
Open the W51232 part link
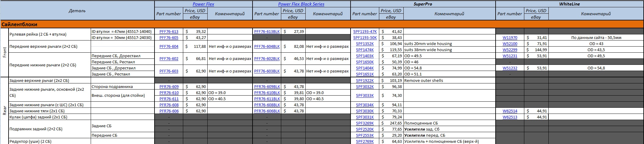pos(510,68)
